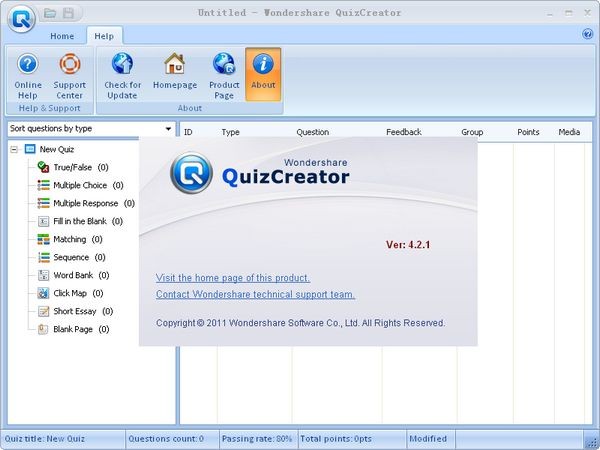Click the About info button
The width and height of the screenshot is (600, 450).
263,75
